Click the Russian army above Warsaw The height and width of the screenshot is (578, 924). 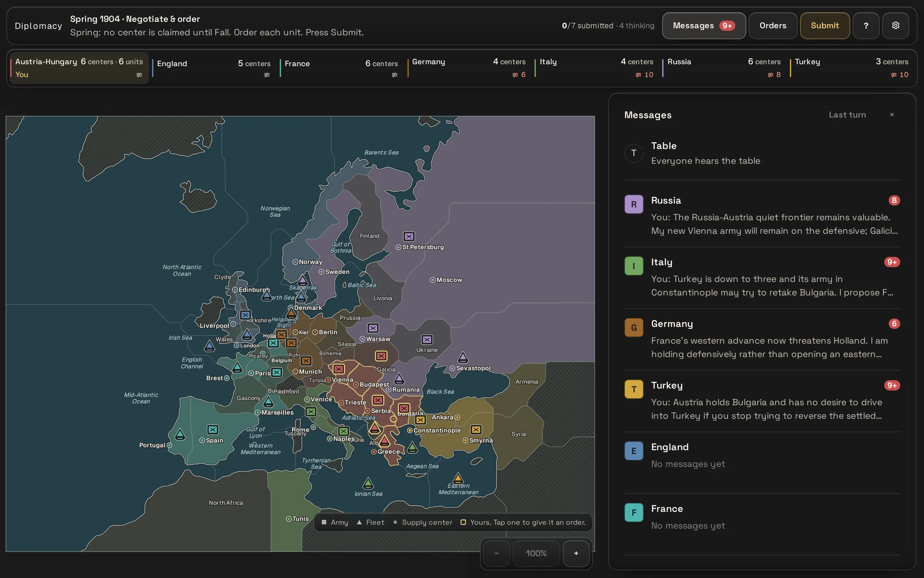[373, 328]
